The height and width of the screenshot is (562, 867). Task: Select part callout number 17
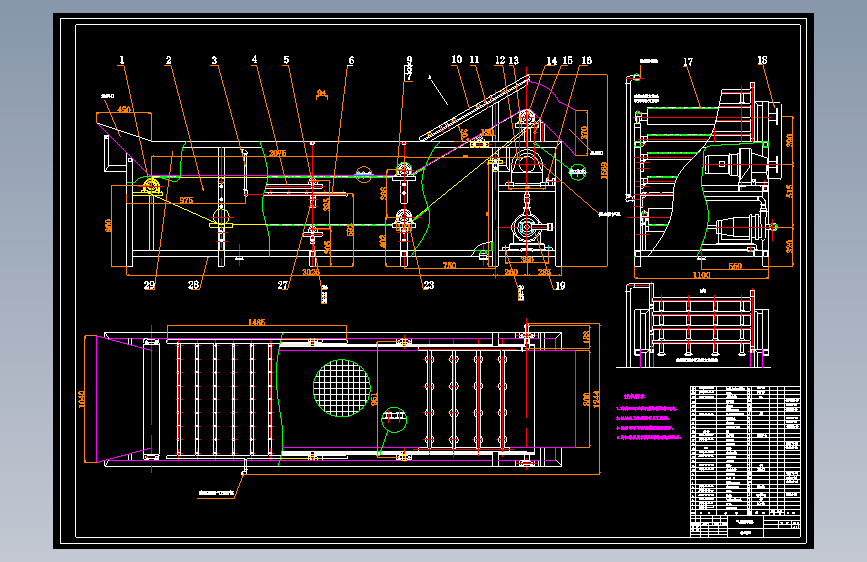(688, 62)
